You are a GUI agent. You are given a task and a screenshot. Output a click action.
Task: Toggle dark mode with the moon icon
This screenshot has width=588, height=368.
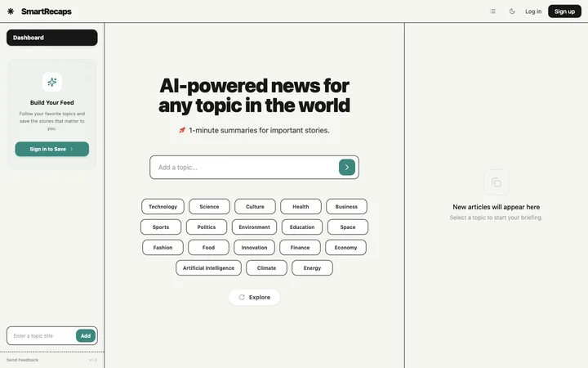[512, 11]
